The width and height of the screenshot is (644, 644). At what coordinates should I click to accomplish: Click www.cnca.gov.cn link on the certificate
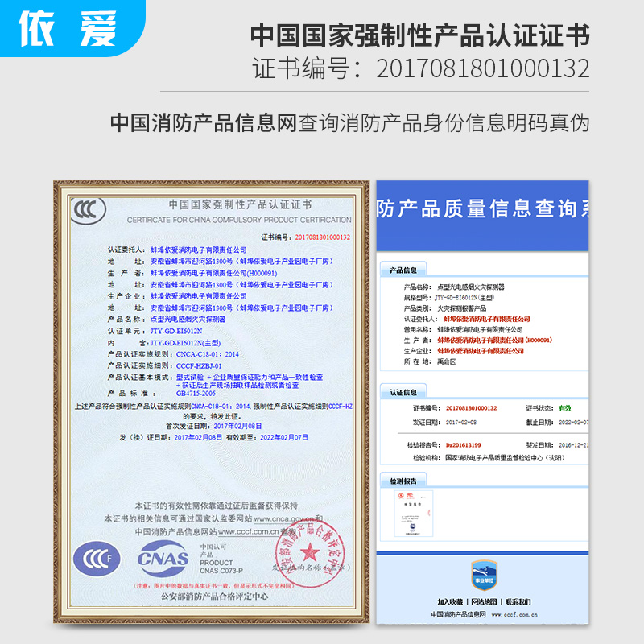[284, 518]
